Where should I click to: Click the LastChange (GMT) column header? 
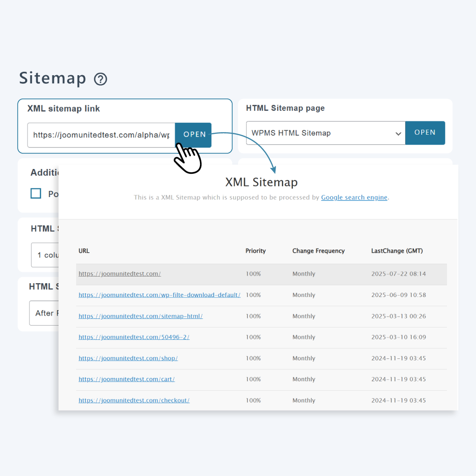pos(396,251)
